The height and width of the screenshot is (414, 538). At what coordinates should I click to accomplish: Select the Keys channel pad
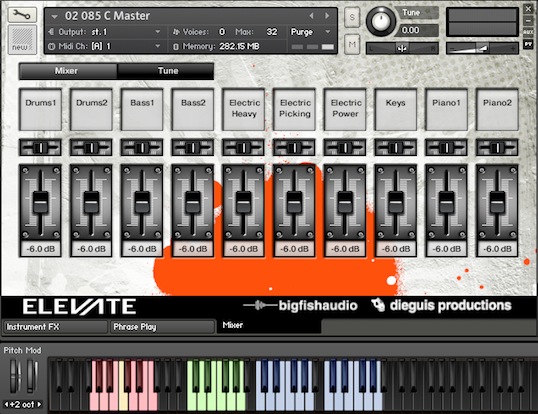(396, 109)
